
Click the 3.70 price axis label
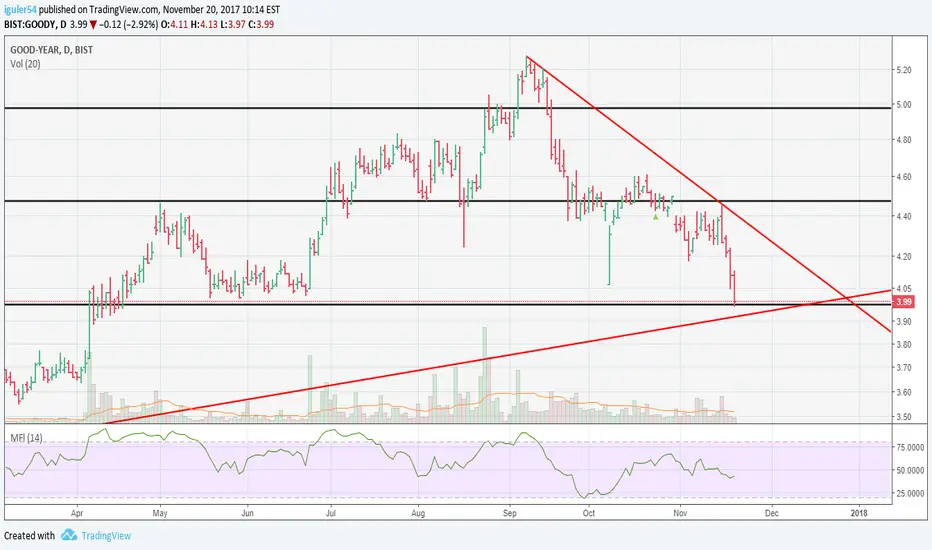[x=903, y=368]
